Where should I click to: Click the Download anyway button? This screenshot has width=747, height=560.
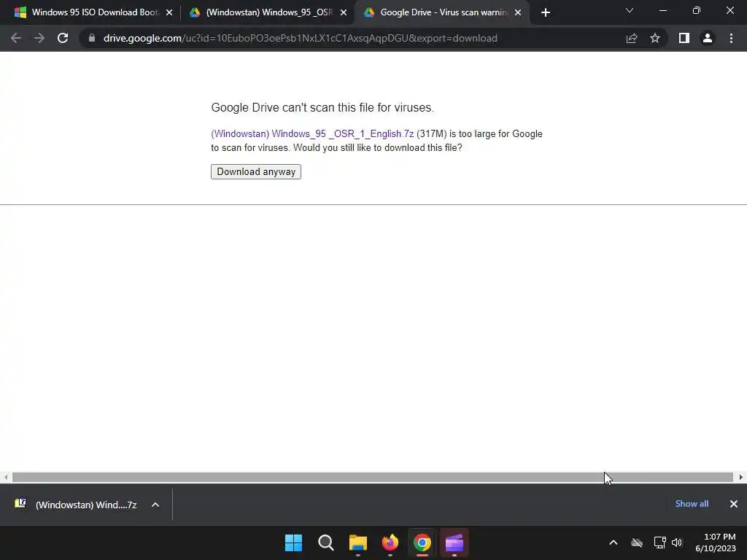coord(256,171)
